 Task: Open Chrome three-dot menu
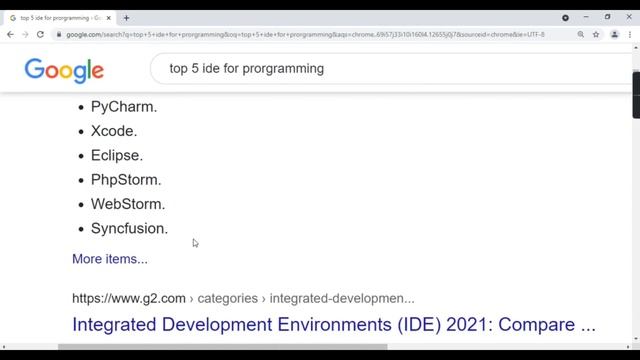(x=630, y=35)
